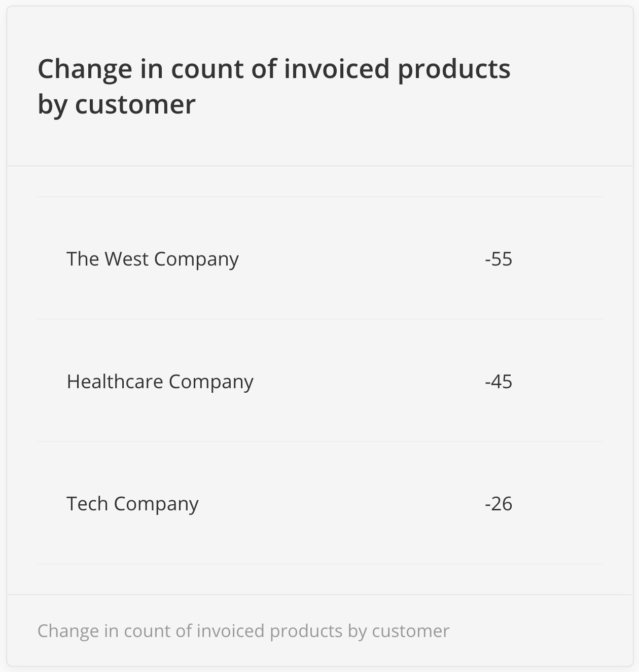639x672 pixels.
Task: Click "invoiced products" in the footer caption
Action: 269,631
